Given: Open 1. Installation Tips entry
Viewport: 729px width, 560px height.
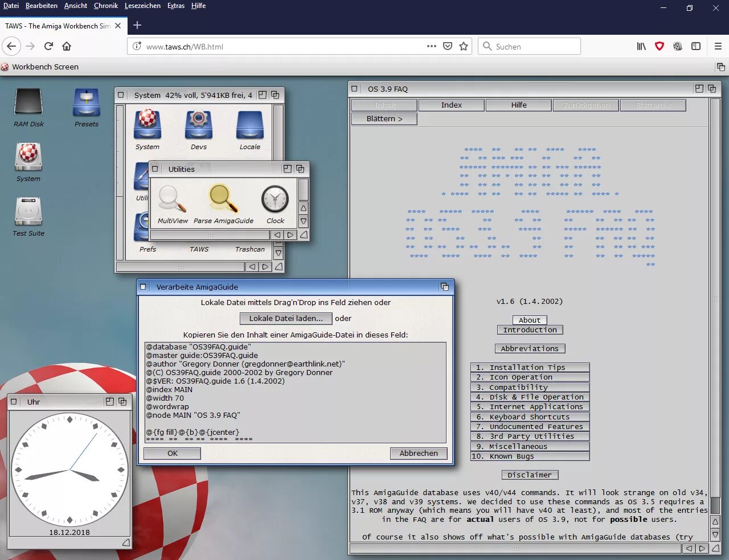Looking at the screenshot, I should point(530,368).
